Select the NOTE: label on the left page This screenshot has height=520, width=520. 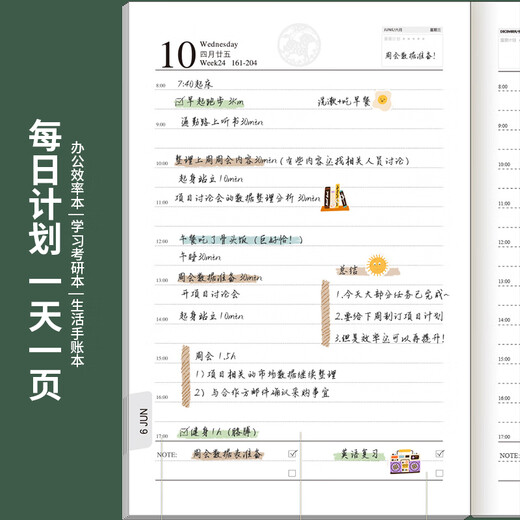point(167,455)
